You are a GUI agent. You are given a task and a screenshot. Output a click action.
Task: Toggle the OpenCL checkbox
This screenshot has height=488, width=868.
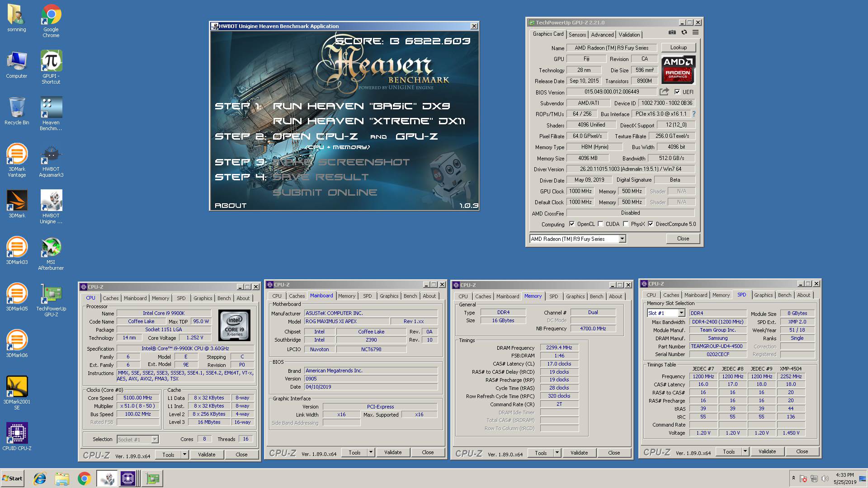point(572,224)
